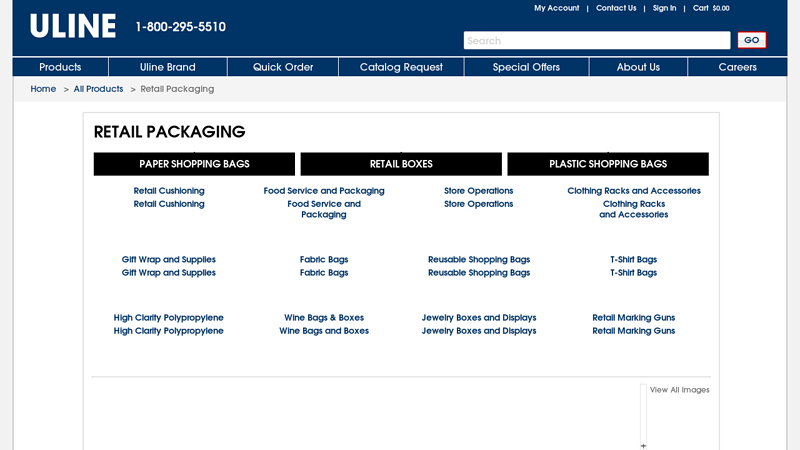The width and height of the screenshot is (800, 450).
Task: Focus the Search input field
Action: click(597, 41)
